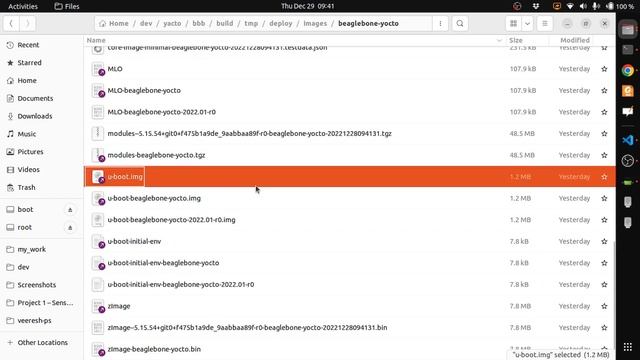The width and height of the screenshot is (640, 360).
Task: Click the Dropbox tray icon in top bar
Action: click(536, 6)
